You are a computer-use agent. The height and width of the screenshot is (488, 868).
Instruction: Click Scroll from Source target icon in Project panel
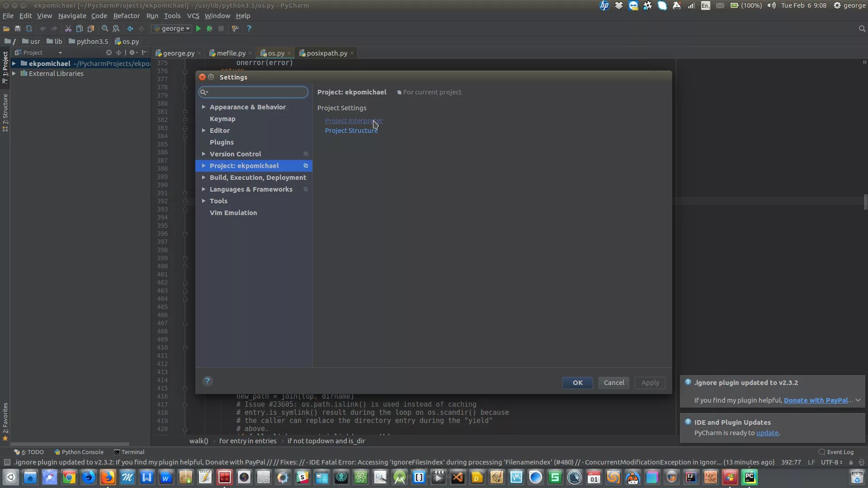109,52
